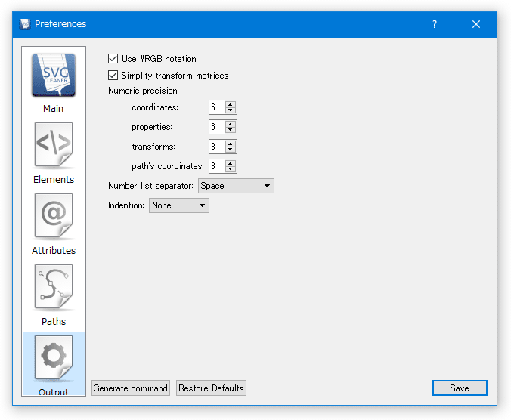This screenshot has height=420, width=511.
Task: Click the help question mark button
Action: [x=435, y=24]
